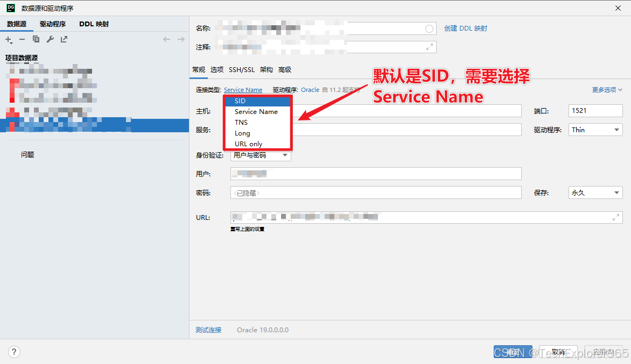Open the 身份验证 authentication dropdown

(x=261, y=155)
